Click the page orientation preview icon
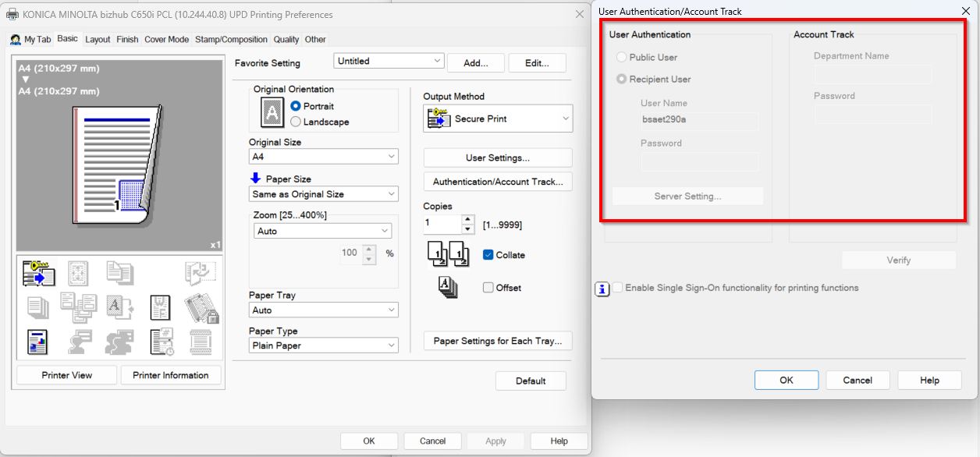The width and height of the screenshot is (980, 457). coord(272,114)
